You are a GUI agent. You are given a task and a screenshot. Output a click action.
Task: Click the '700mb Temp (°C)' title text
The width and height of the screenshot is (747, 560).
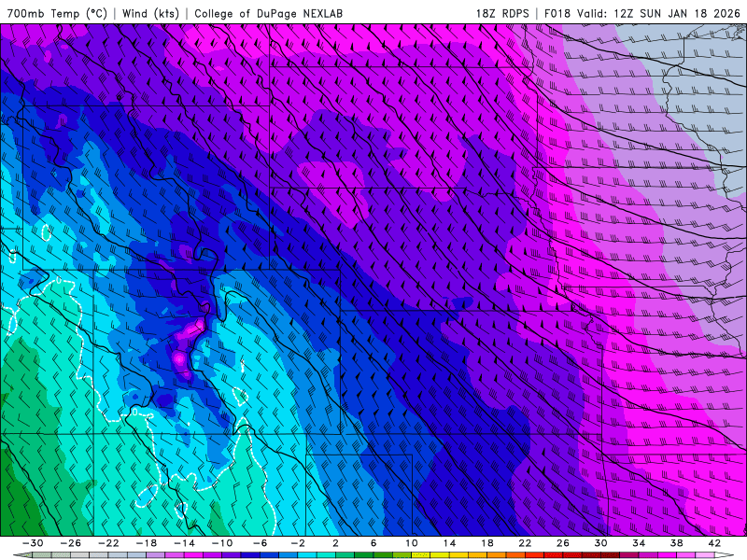(57, 13)
